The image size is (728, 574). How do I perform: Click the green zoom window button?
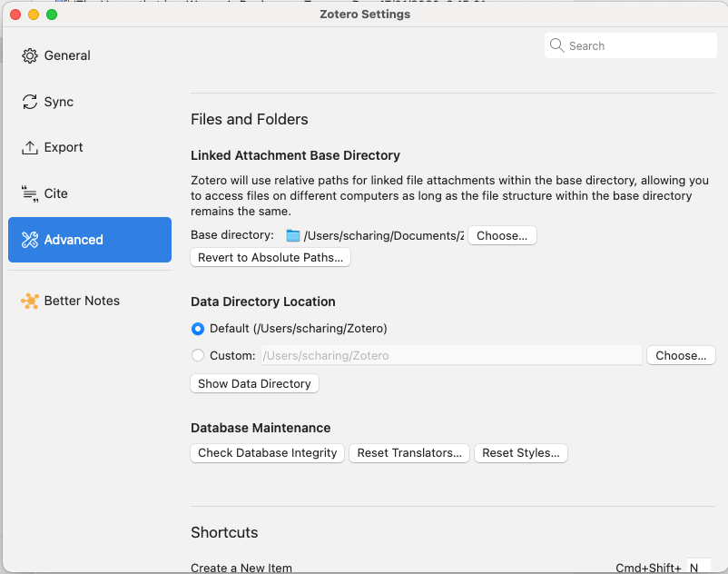tap(52, 15)
